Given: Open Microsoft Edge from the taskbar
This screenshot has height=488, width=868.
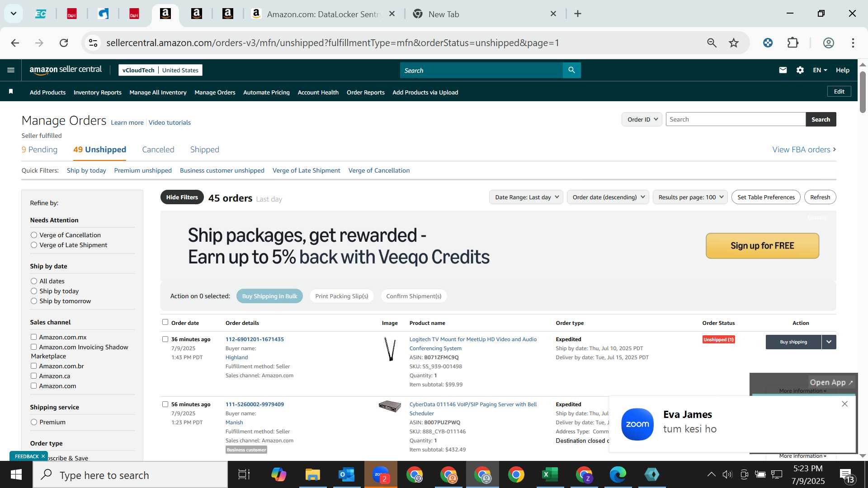Looking at the screenshot, I should [618, 475].
